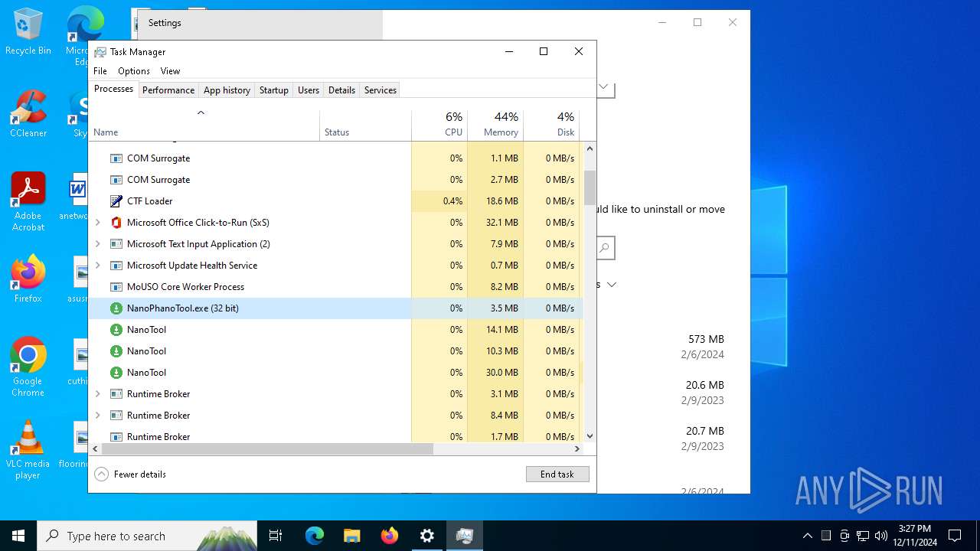
Task: Click search magnifier in Settings window
Action: 605,248
